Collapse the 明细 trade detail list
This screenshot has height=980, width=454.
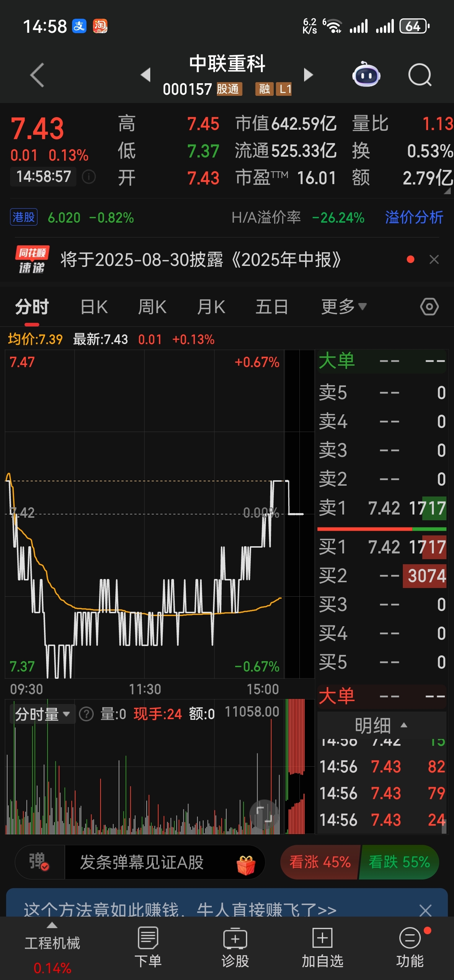[381, 726]
